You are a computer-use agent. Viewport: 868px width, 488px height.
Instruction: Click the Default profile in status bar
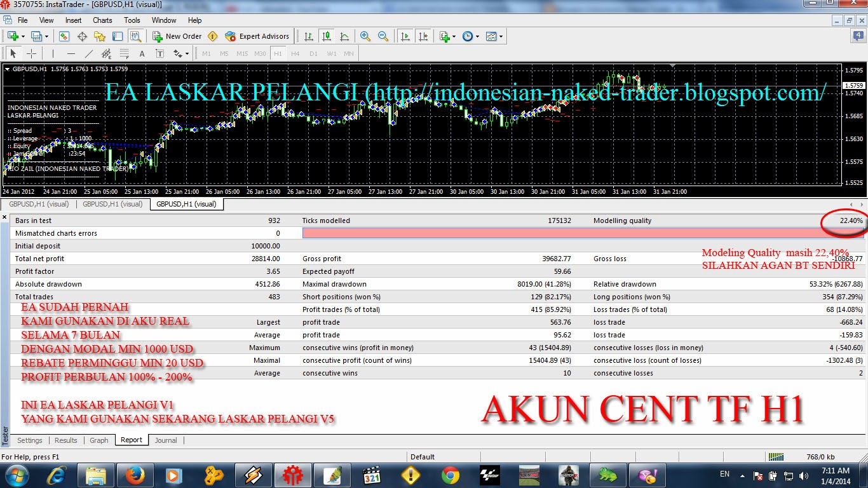pyautogui.click(x=423, y=457)
